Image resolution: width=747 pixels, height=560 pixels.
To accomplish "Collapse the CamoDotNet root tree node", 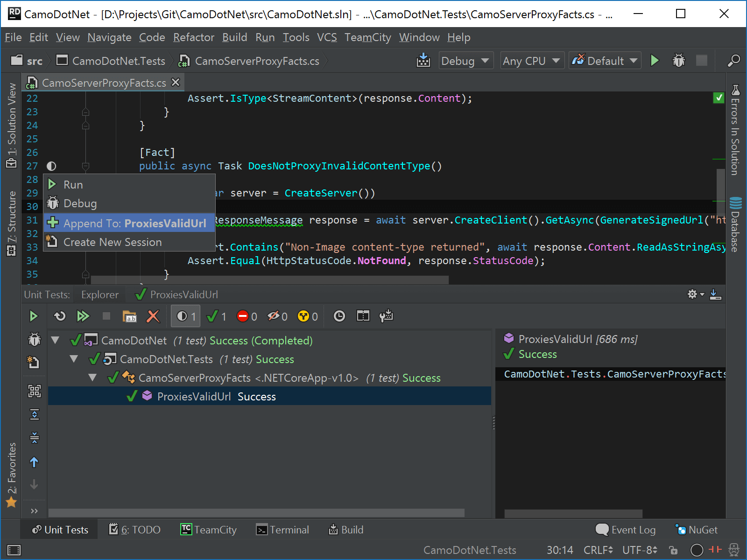I will point(55,340).
